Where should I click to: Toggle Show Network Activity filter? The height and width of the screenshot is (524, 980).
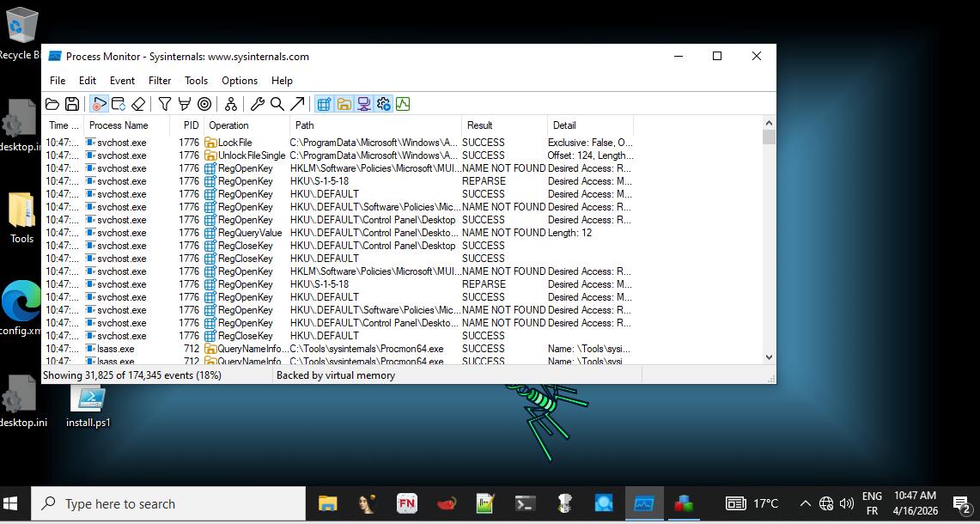coord(363,104)
